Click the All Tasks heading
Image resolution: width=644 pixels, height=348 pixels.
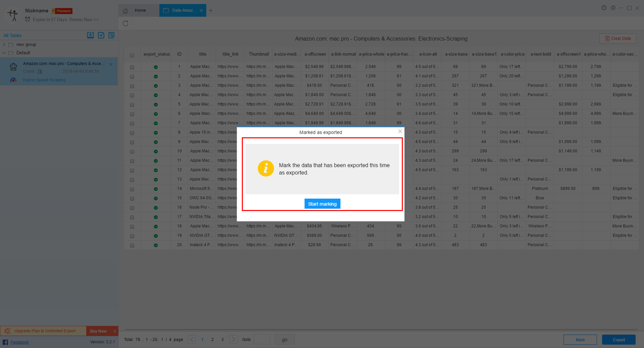12,36
